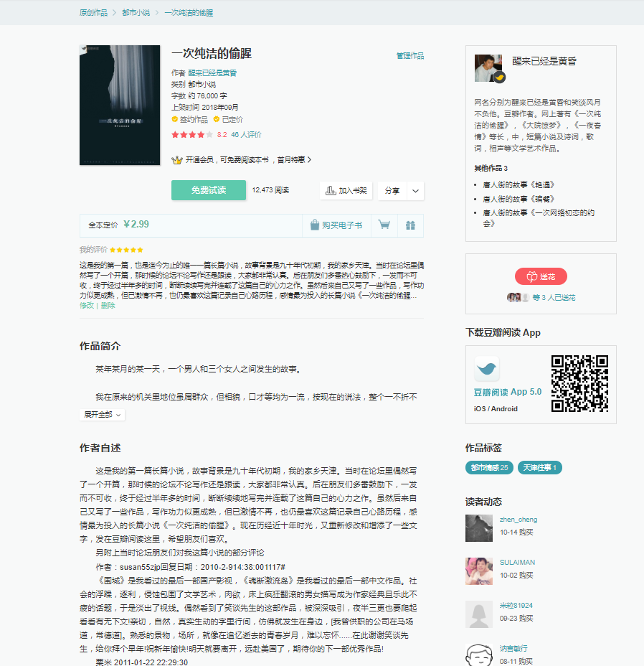Go to 都市小说 breadcrumb category
The width and height of the screenshot is (644, 666).
click(136, 13)
